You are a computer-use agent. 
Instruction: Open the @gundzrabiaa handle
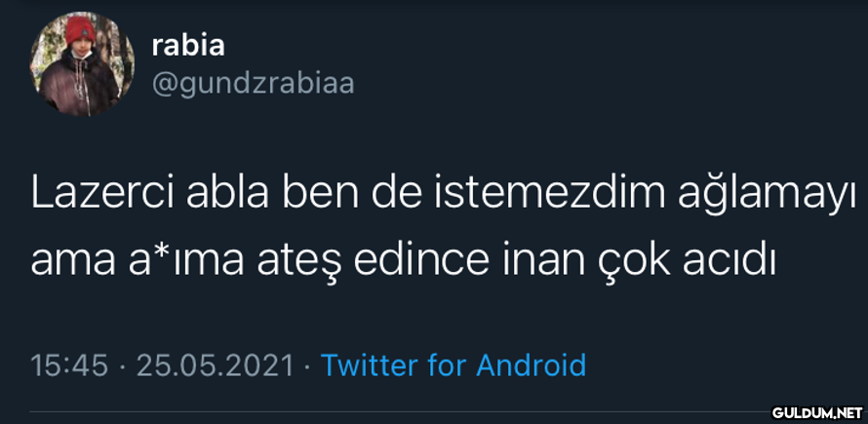pyautogui.click(x=253, y=85)
